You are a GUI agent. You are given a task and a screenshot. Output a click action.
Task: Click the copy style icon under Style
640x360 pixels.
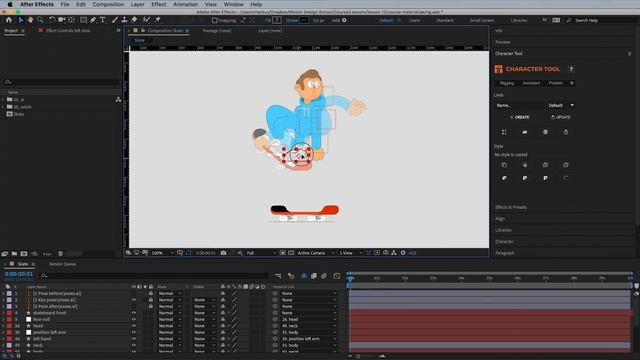pyautogui.click(x=504, y=165)
